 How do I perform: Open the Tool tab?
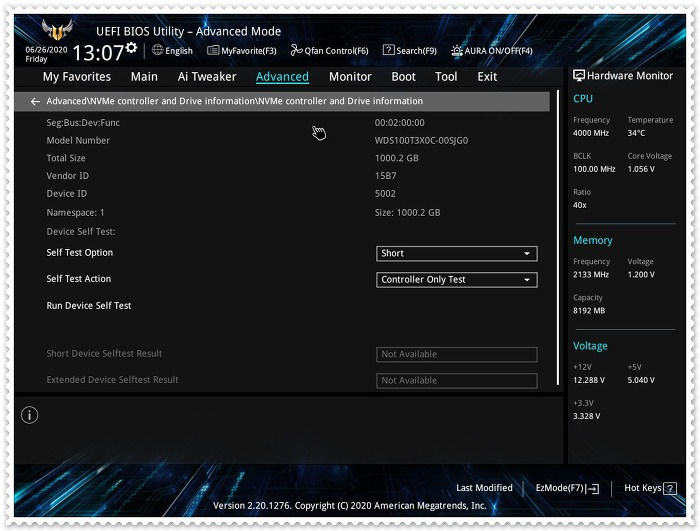tap(446, 77)
